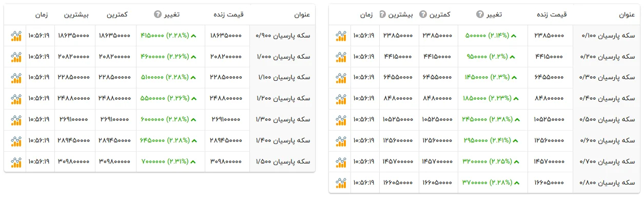Click قیمت زنده column header in left table
Image resolution: width=644 pixels, height=199 pixels.
pos(228,14)
